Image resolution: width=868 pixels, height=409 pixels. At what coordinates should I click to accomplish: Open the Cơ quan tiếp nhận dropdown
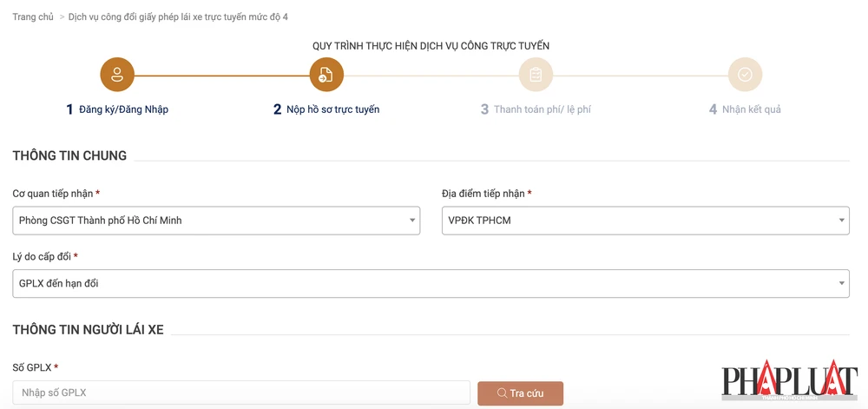[216, 221]
